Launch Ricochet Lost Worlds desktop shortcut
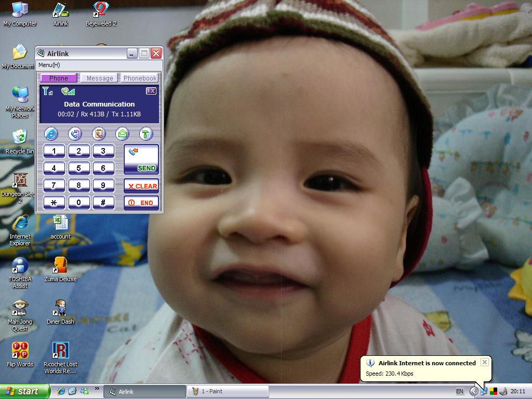Screen dimensions: 532x399 pos(60,358)
